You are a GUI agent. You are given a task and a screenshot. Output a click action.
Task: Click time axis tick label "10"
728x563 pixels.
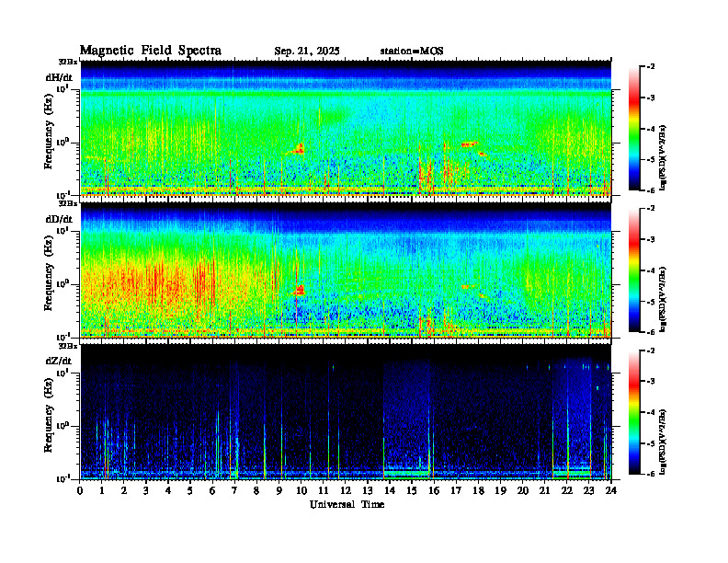pyautogui.click(x=301, y=490)
